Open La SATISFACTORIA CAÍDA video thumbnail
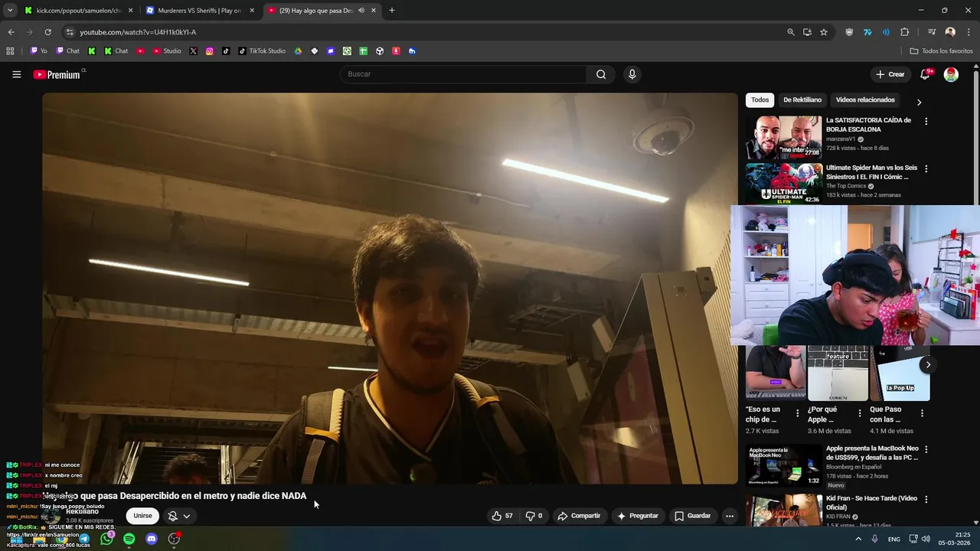Viewport: 980px width, 551px height. (784, 137)
